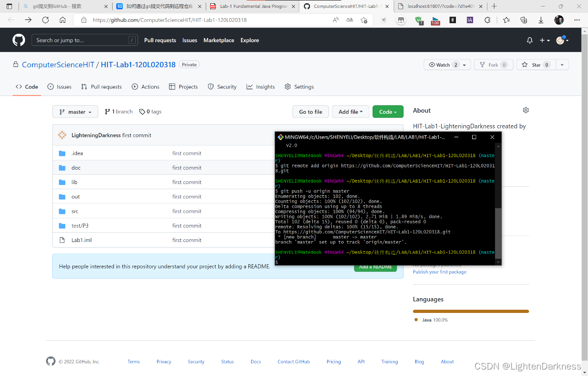The height and width of the screenshot is (376, 588).
Task: Open the .idea folder
Action: tap(77, 153)
